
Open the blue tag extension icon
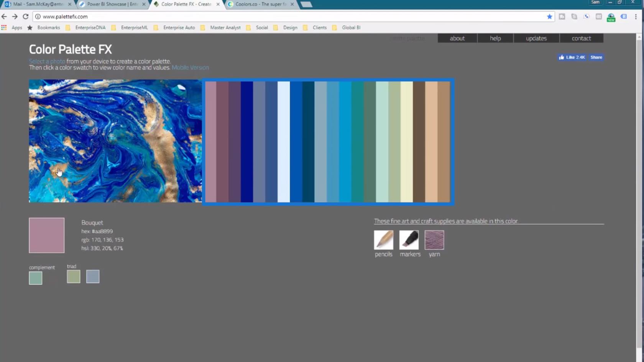(x=624, y=16)
